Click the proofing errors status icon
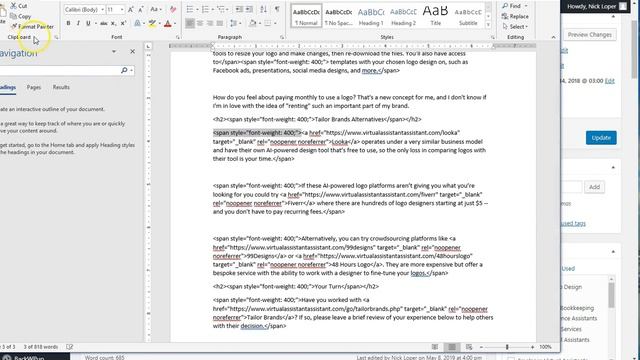Viewport: 640px width, 360px height. pyautogui.click(x=69, y=347)
